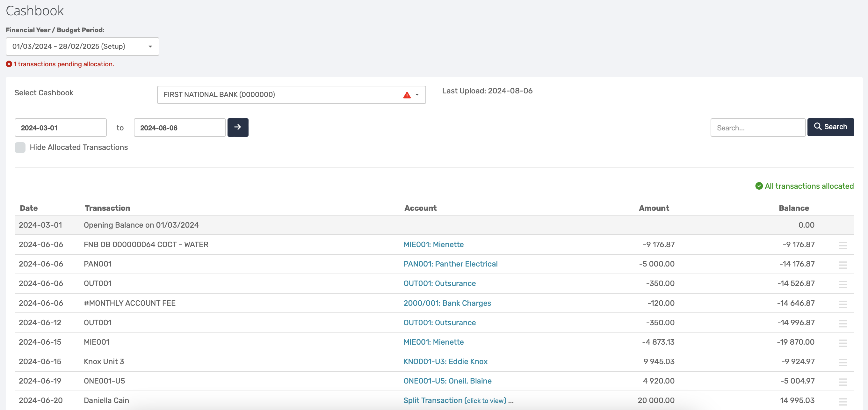Click the Search button
868x410 pixels.
coord(830,127)
